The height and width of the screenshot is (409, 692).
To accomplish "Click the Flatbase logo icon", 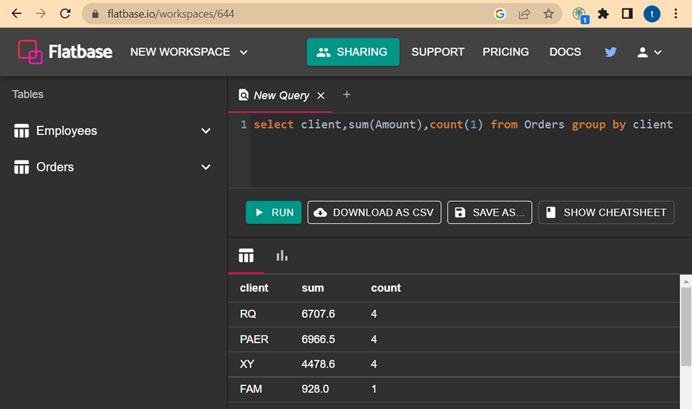I will tap(32, 52).
